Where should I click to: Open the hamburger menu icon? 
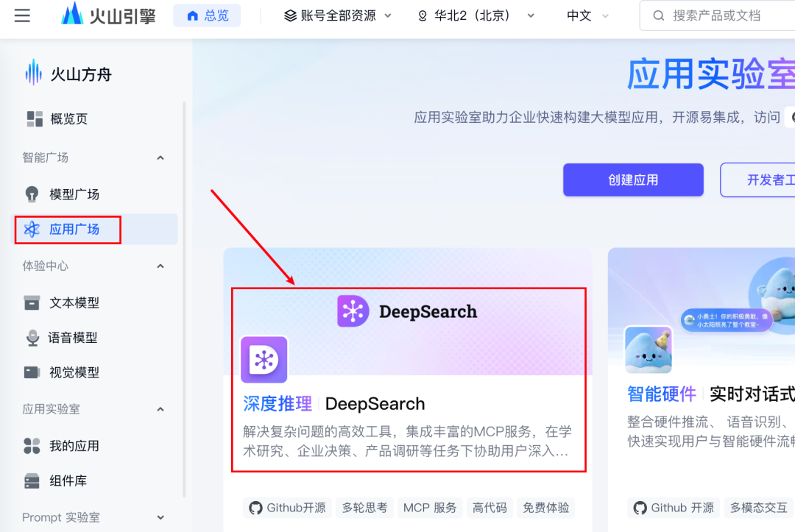(x=22, y=15)
